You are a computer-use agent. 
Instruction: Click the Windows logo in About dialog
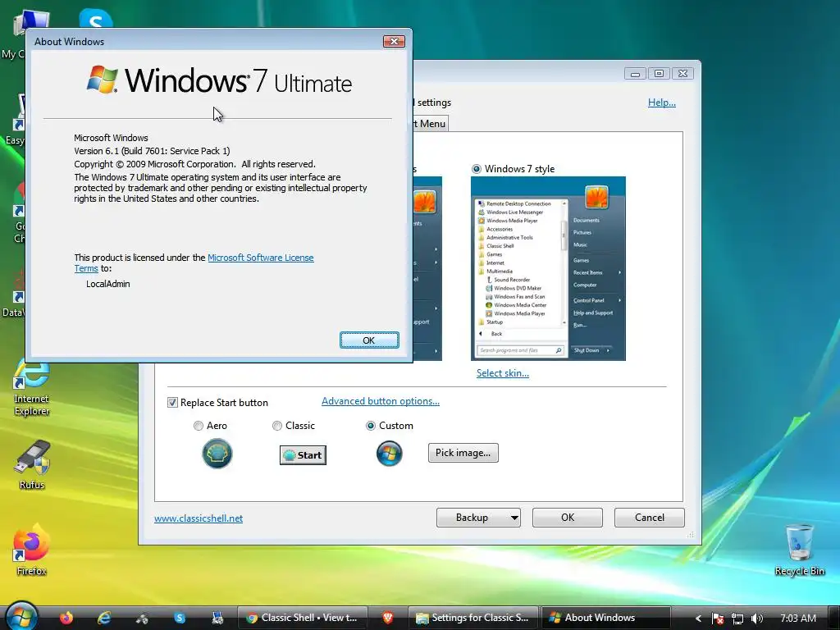pyautogui.click(x=103, y=80)
